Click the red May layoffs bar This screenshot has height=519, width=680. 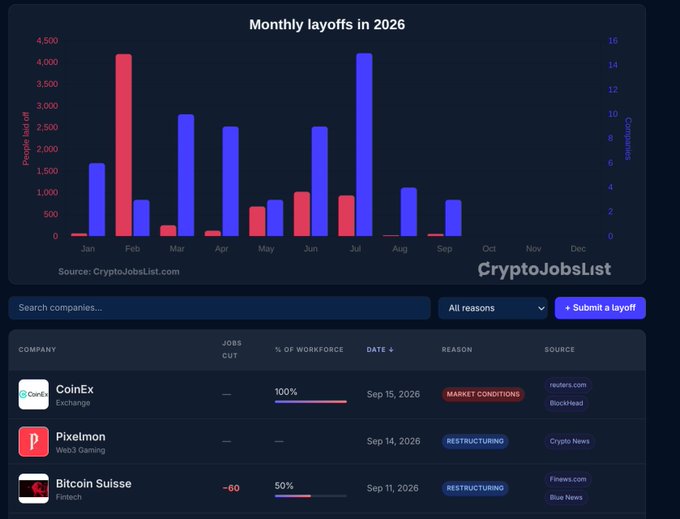click(x=257, y=222)
